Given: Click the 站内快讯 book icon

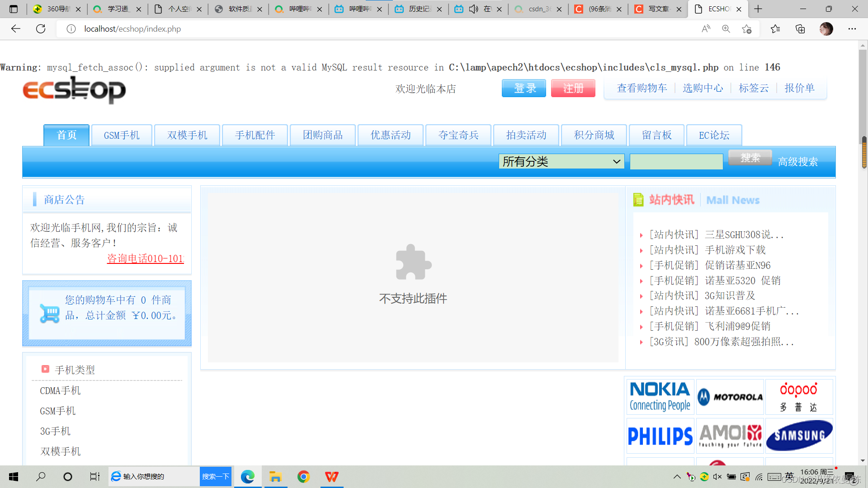Looking at the screenshot, I should tap(638, 199).
